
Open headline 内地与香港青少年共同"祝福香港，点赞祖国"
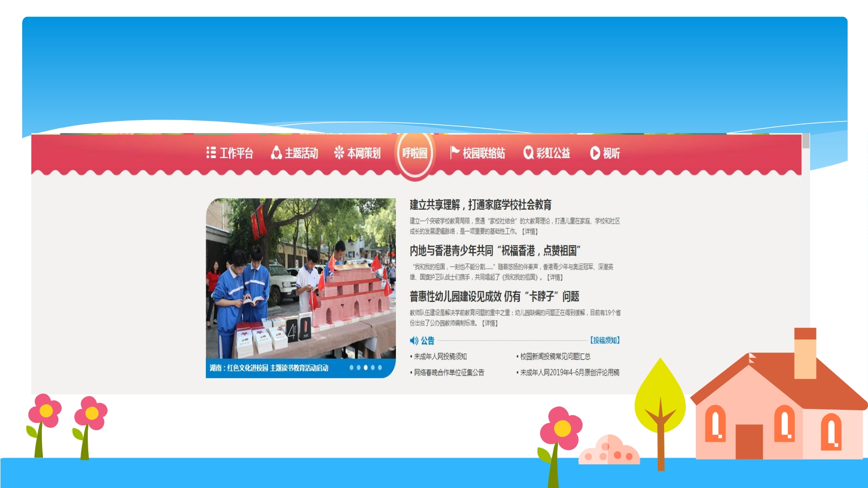tap(495, 251)
